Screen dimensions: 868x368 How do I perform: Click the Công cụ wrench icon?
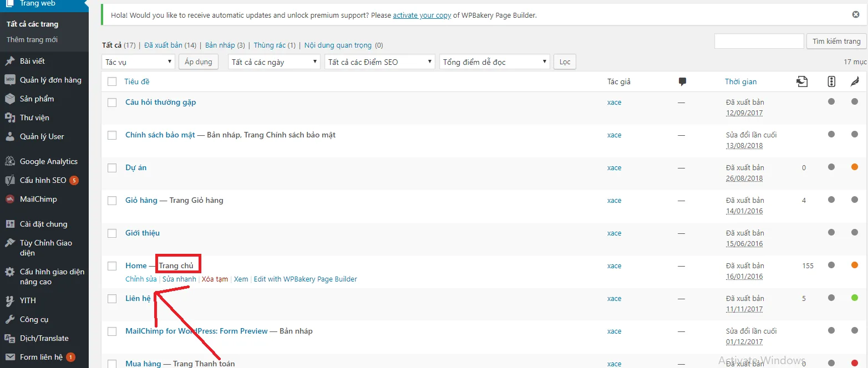point(10,319)
